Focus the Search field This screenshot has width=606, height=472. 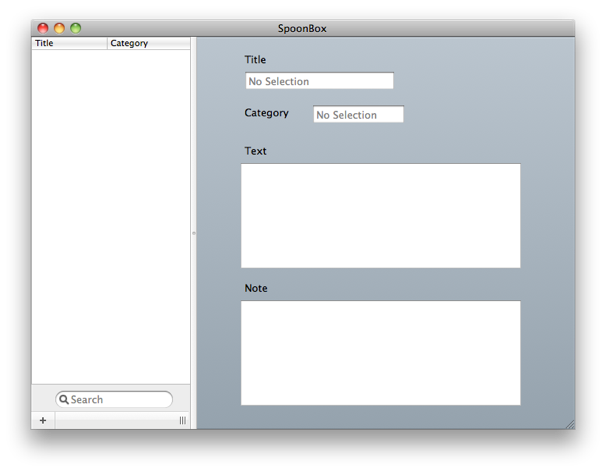(114, 399)
